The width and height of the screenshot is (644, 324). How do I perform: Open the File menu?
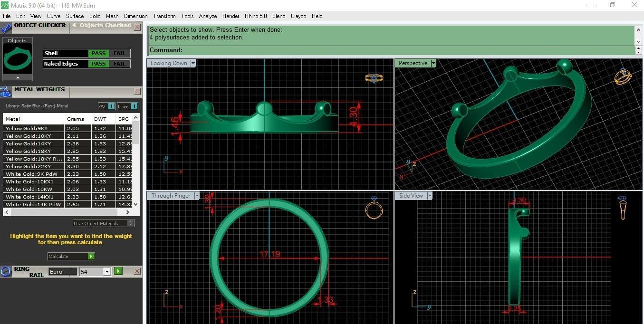[7, 16]
